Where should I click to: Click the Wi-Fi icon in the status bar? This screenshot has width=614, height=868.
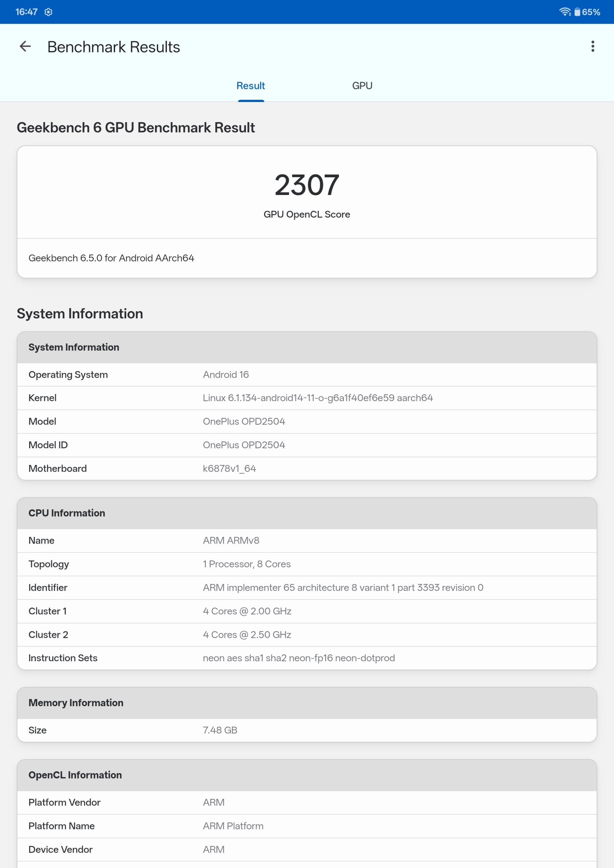565,12
